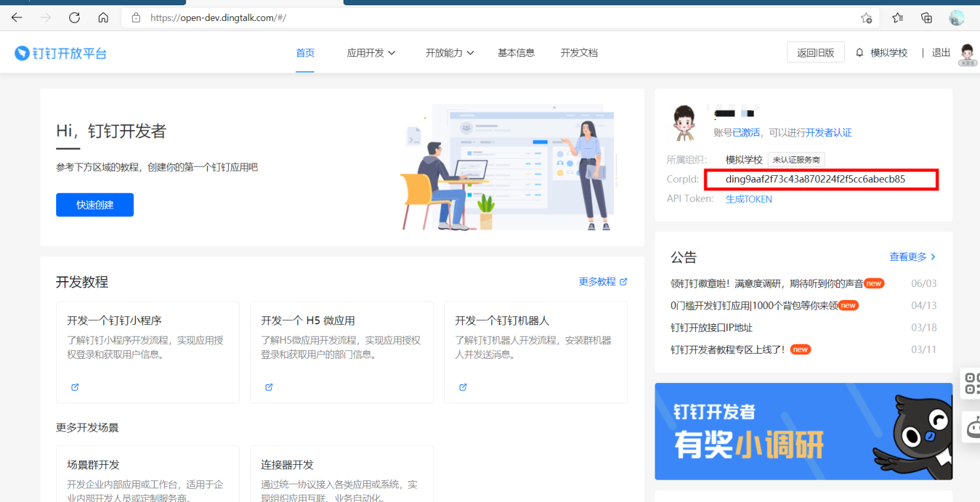Open announcement 领钉钉徽章啦!满意度调研
The image size is (980, 502).
pos(767,284)
